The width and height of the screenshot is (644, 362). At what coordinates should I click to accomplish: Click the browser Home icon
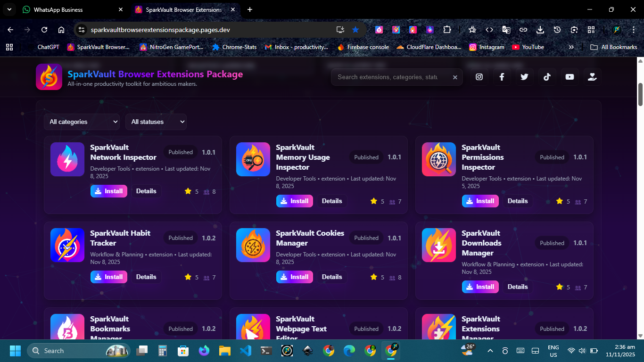[x=61, y=29]
